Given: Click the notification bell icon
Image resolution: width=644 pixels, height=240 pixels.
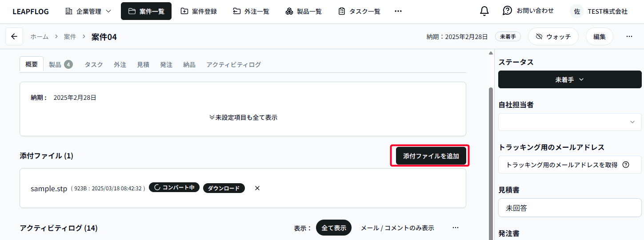Looking at the screenshot, I should pos(484,12).
